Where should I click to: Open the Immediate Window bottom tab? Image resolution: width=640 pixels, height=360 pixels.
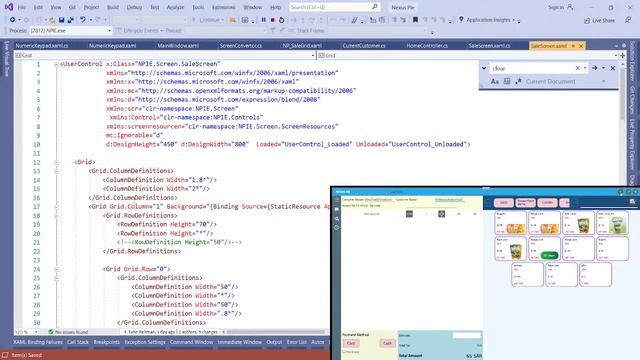coord(240,342)
